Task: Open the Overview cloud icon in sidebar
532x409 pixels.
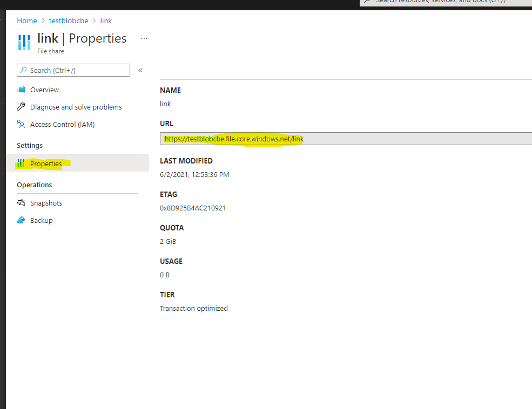Action: (x=21, y=90)
